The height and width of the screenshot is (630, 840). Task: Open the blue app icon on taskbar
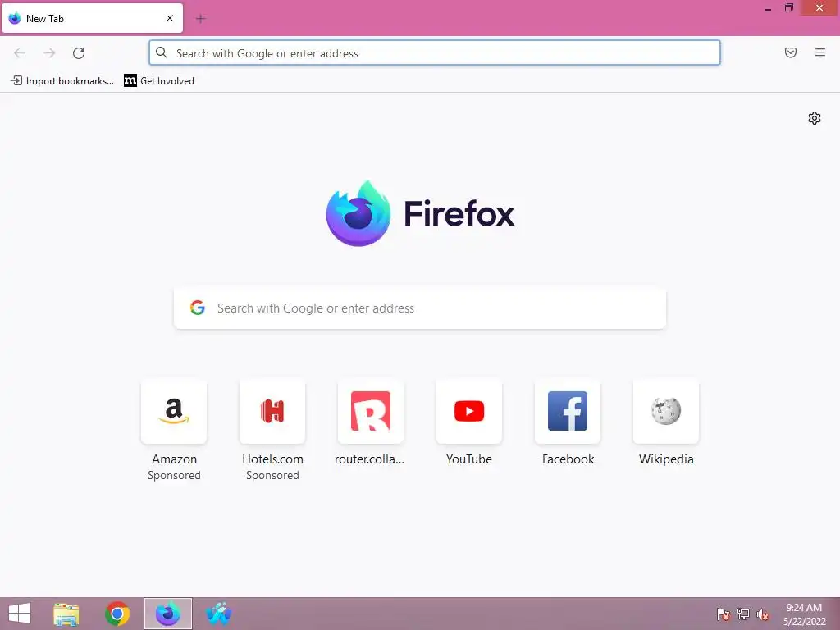tap(218, 614)
